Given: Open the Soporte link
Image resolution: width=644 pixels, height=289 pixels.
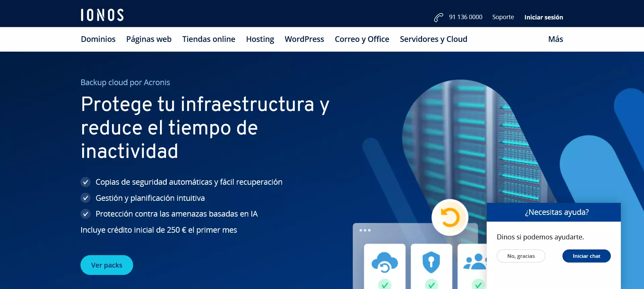Looking at the screenshot, I should 503,17.
